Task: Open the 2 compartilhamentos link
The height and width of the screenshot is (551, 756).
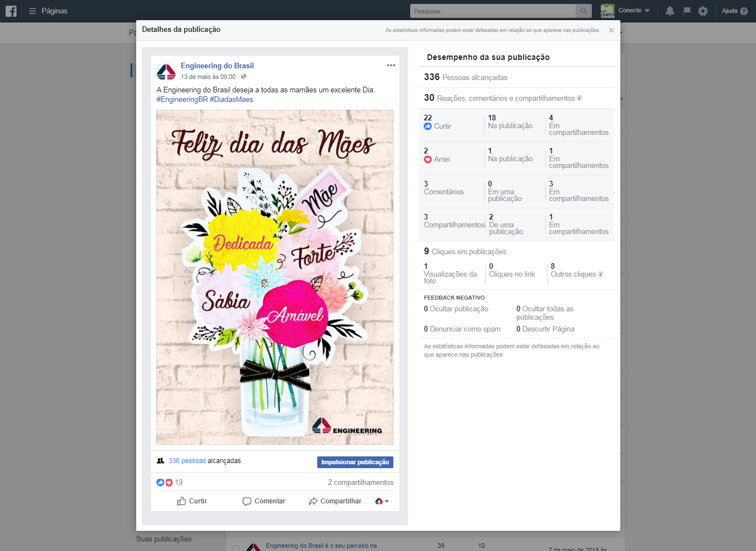Action: click(x=361, y=482)
